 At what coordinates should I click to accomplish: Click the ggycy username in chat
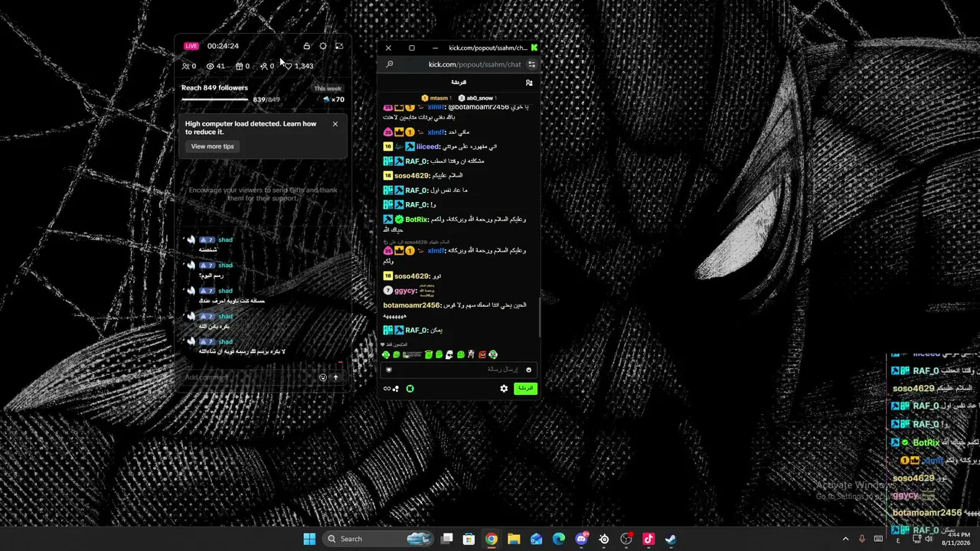click(x=406, y=291)
